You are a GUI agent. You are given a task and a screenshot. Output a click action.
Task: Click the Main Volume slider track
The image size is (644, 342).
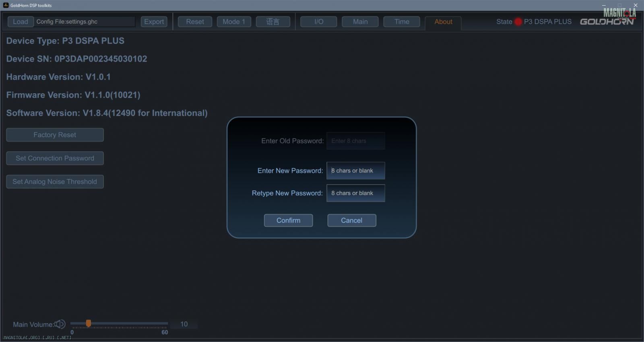pos(119,323)
